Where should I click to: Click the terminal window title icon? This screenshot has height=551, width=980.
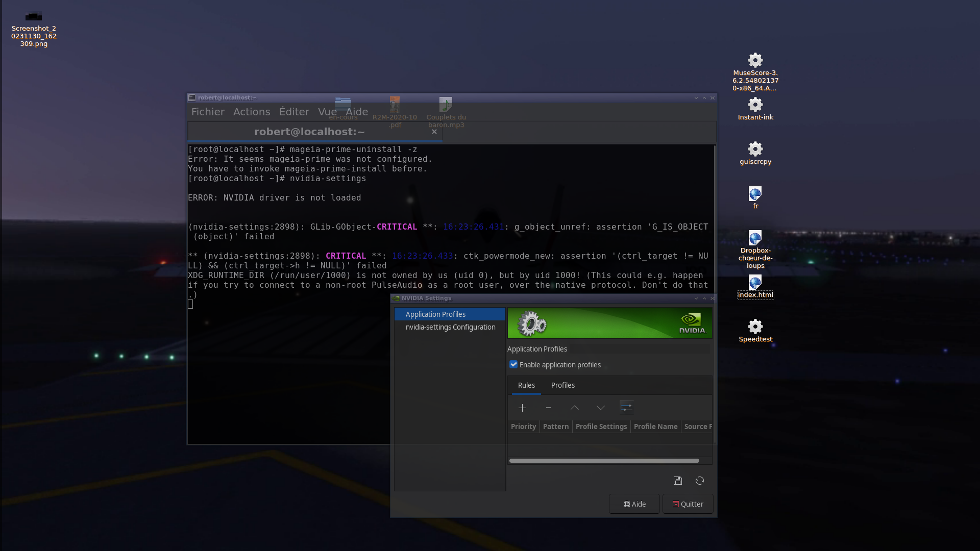pos(192,97)
